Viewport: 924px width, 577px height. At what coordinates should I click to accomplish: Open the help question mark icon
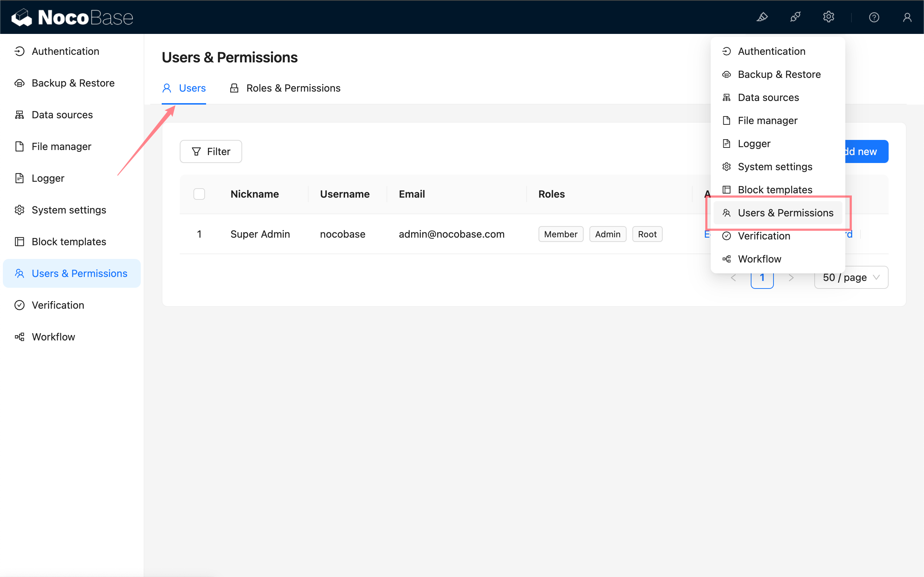(874, 17)
